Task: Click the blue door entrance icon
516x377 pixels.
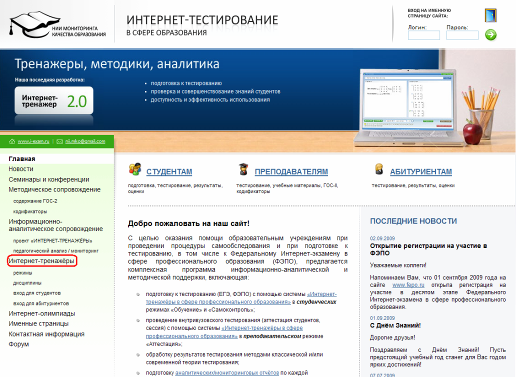Action: (x=491, y=15)
